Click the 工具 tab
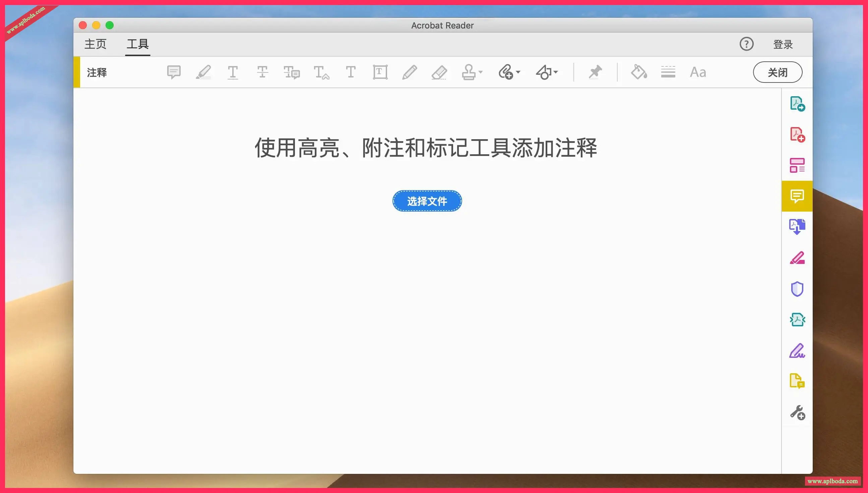 pyautogui.click(x=138, y=44)
